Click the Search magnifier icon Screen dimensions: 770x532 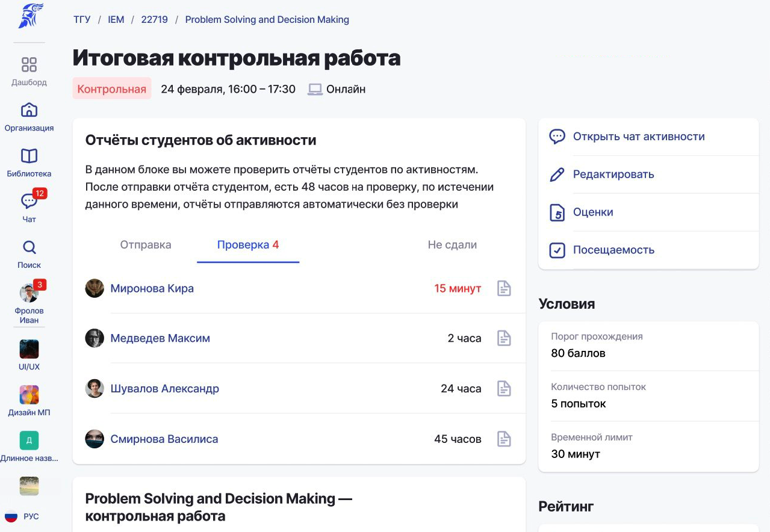coord(29,248)
